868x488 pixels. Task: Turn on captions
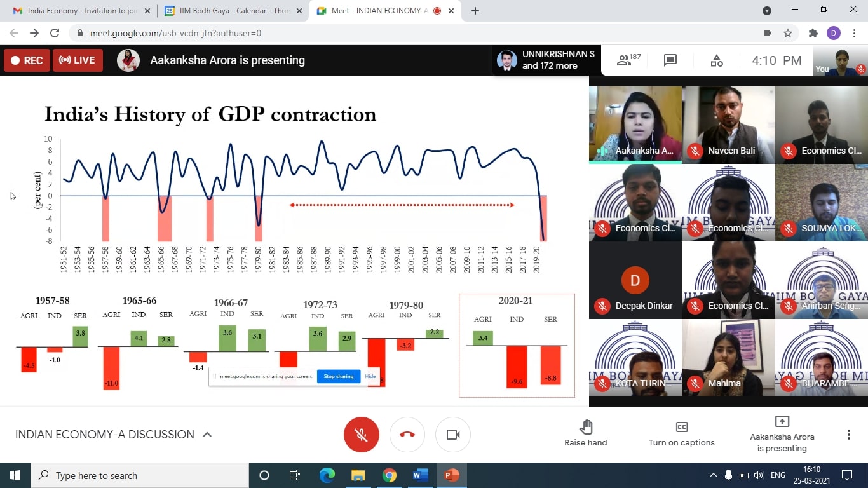681,433
